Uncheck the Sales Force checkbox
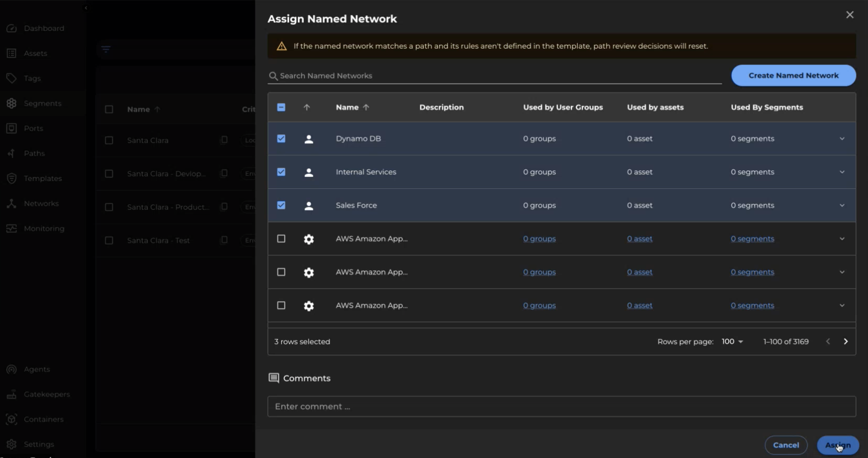 pos(281,205)
